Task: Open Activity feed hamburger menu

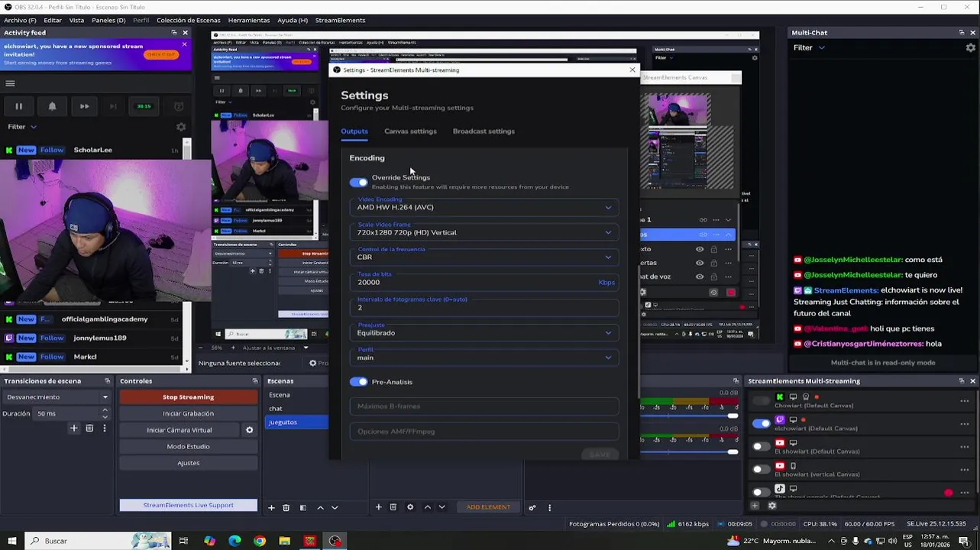Action: [10, 83]
